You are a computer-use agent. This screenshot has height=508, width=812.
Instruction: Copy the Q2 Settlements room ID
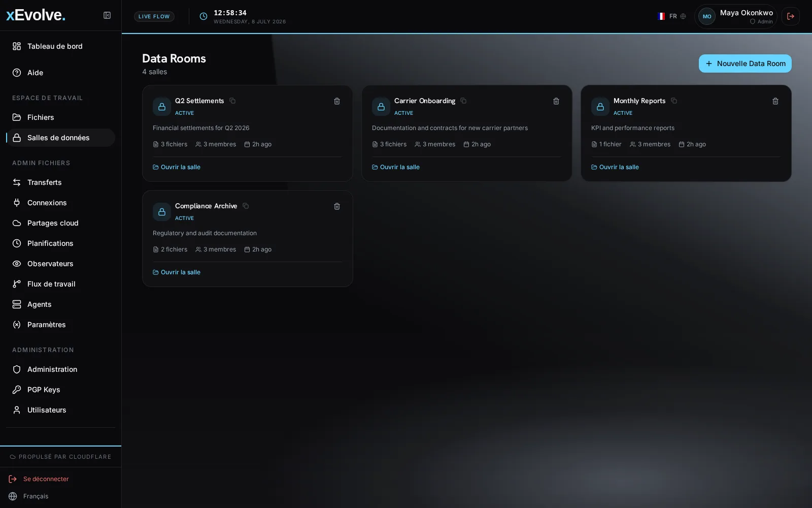[x=232, y=101]
